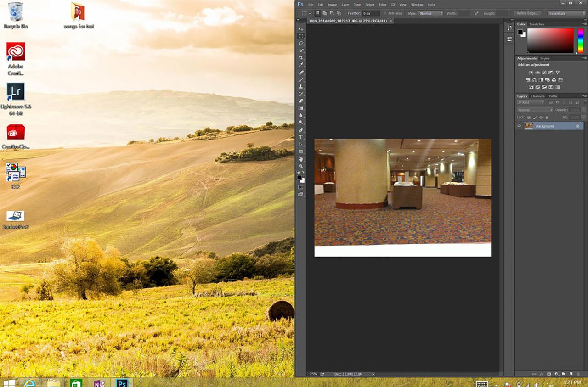Select the Hand tool

point(301,159)
